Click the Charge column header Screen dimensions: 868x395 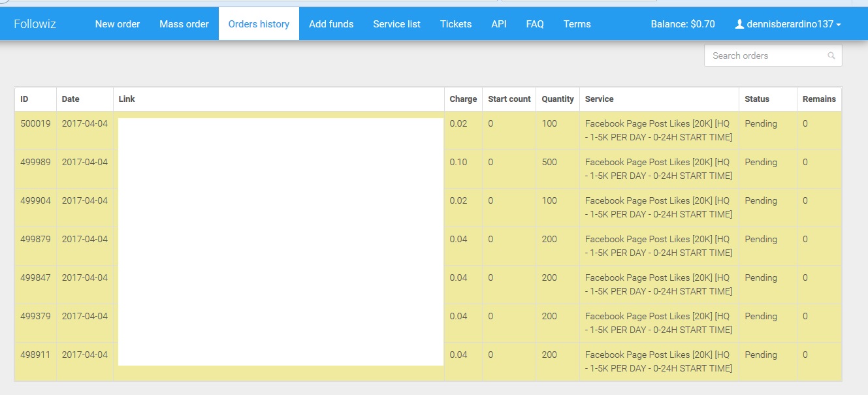[x=463, y=99]
